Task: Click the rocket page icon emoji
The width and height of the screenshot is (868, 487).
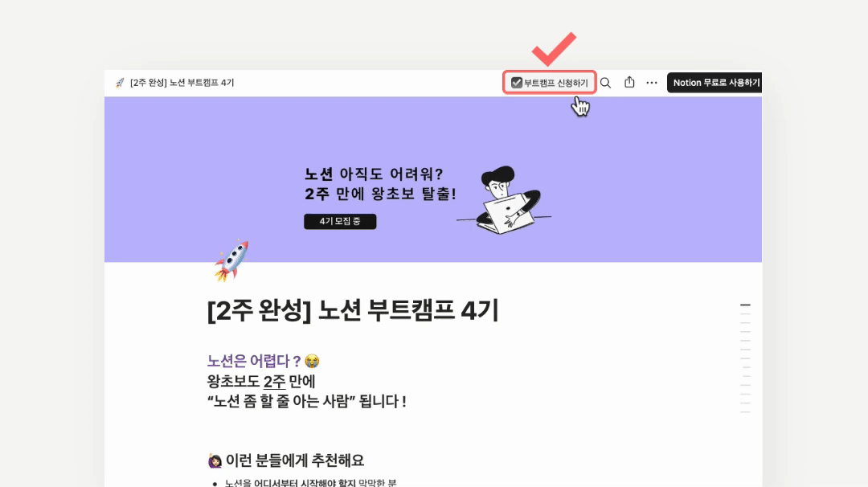Action: pyautogui.click(x=232, y=260)
